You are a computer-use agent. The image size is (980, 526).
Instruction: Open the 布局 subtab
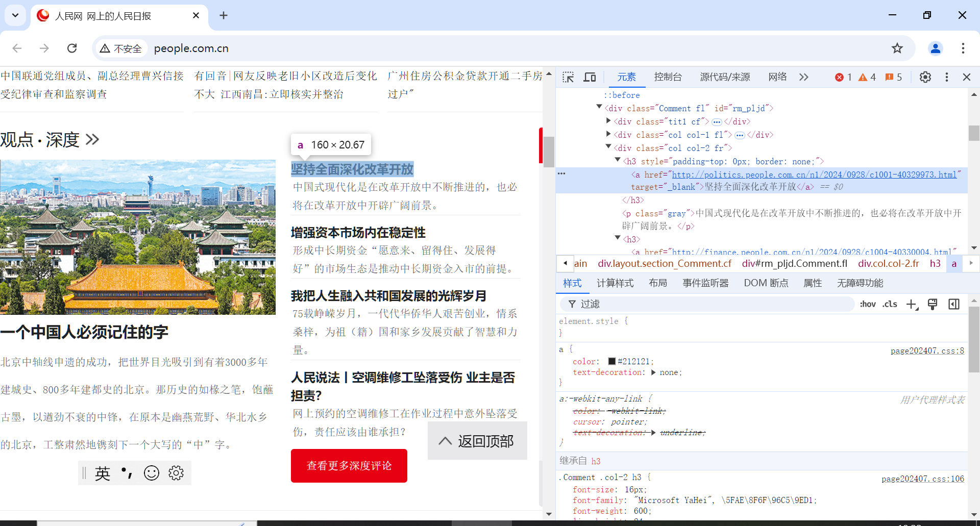658,283
